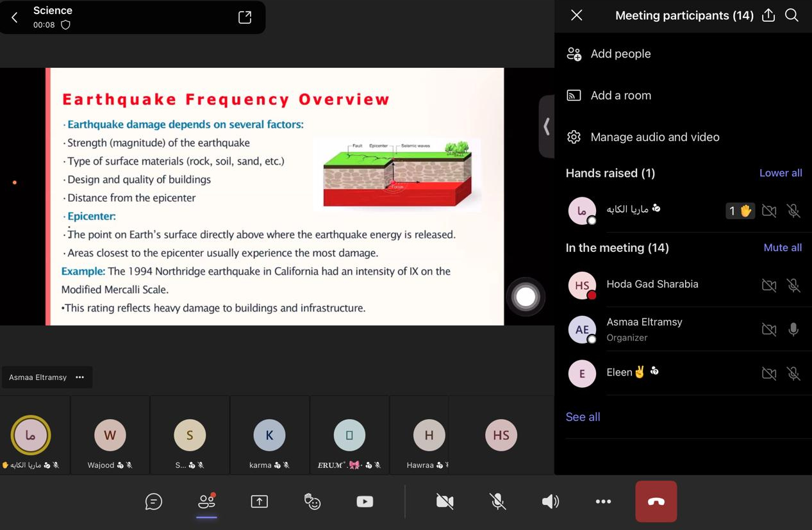The height and width of the screenshot is (530, 812).
Task: Select Add people option
Action: 620,54
